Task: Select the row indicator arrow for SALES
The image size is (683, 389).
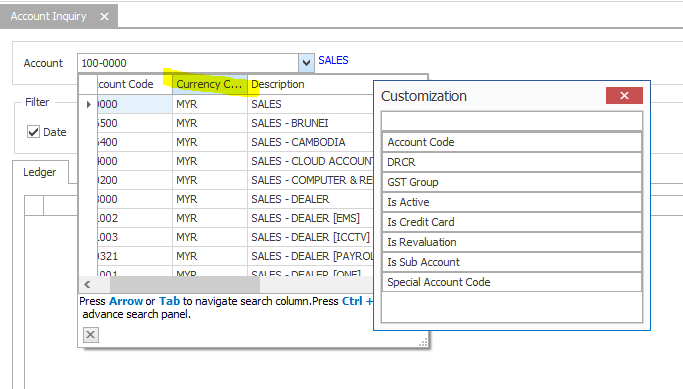Action: 88,104
